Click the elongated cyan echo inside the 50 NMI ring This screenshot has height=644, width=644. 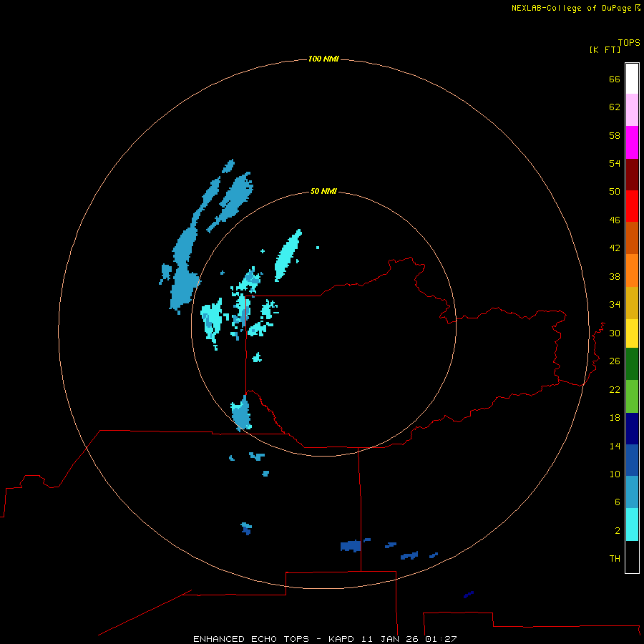click(288, 255)
